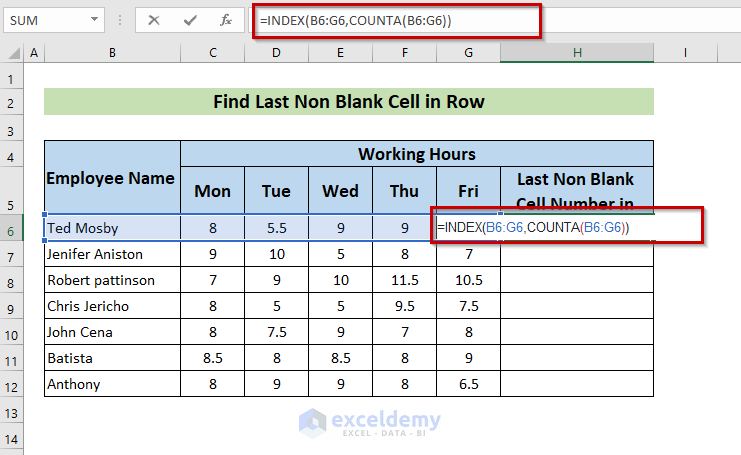Image resolution: width=741 pixels, height=455 pixels.
Task: Select column F header
Action: point(405,53)
